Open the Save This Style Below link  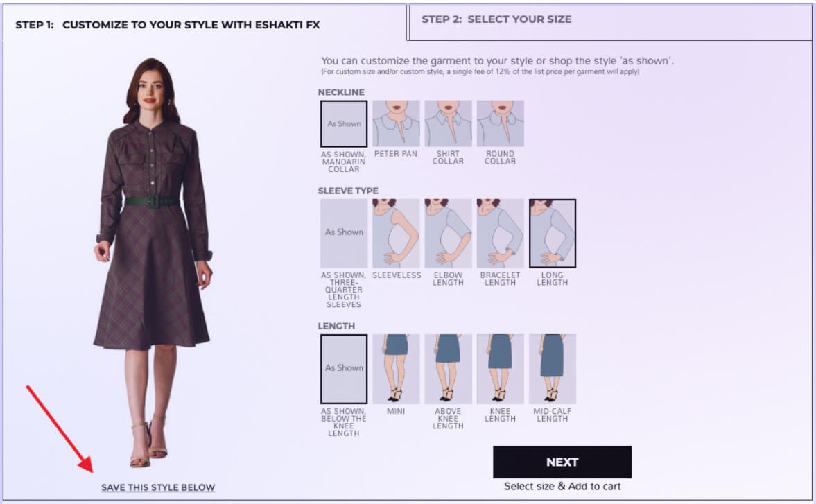pos(158,487)
